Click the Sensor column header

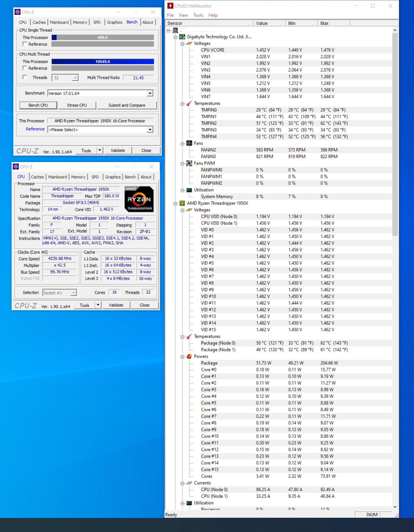[209, 23]
